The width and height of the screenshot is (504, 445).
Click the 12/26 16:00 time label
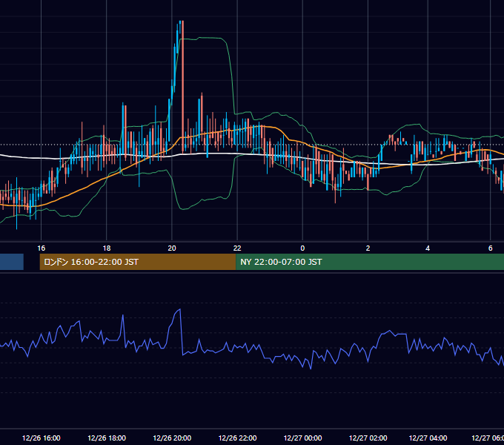pyautogui.click(x=42, y=438)
